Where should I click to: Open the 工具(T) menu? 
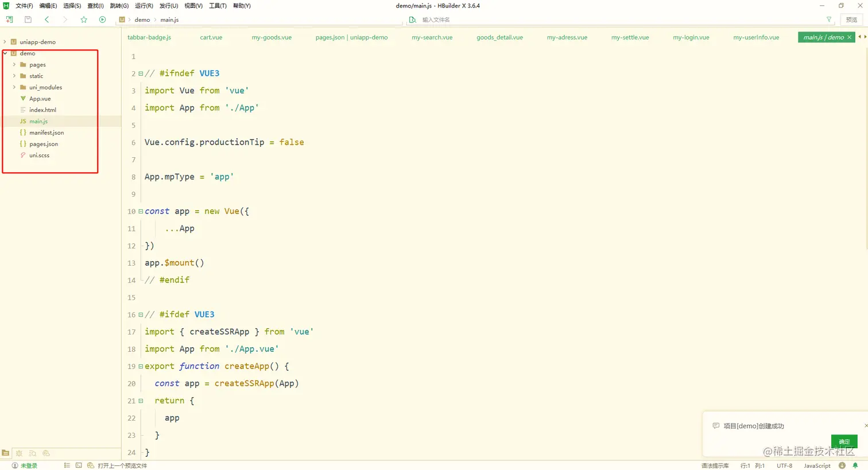coord(218,6)
